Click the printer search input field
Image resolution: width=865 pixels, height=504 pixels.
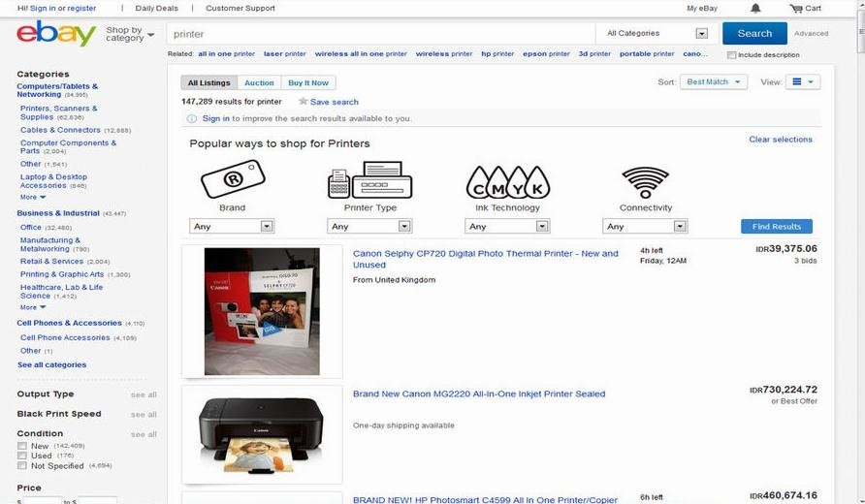(381, 34)
